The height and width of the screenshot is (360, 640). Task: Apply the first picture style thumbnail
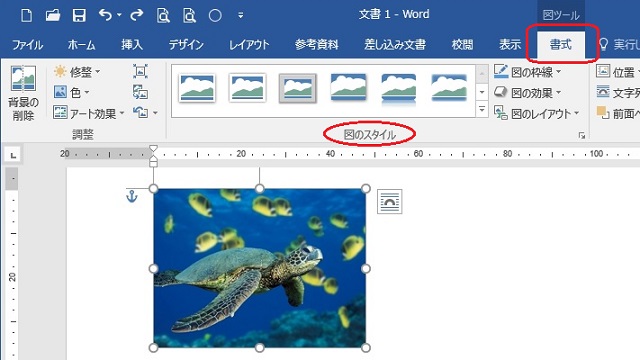point(197,88)
